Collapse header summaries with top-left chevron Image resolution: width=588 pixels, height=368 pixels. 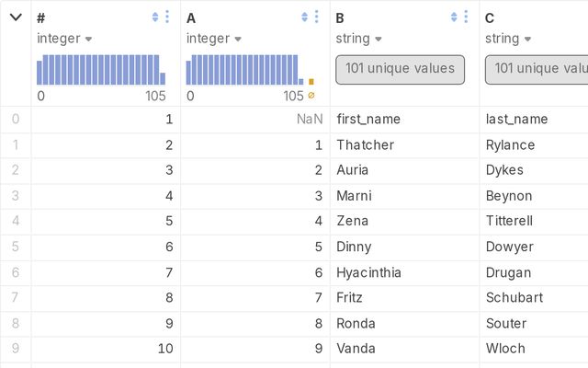pos(16,17)
